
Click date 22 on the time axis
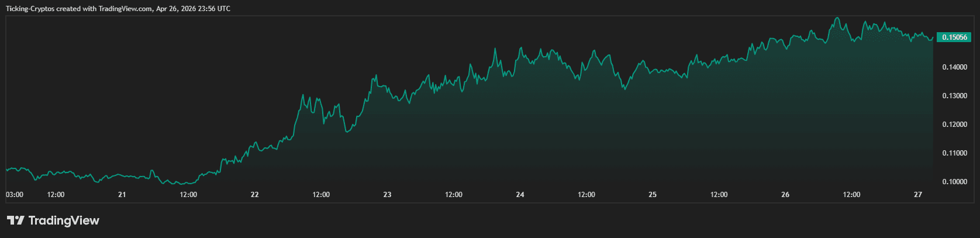click(254, 195)
